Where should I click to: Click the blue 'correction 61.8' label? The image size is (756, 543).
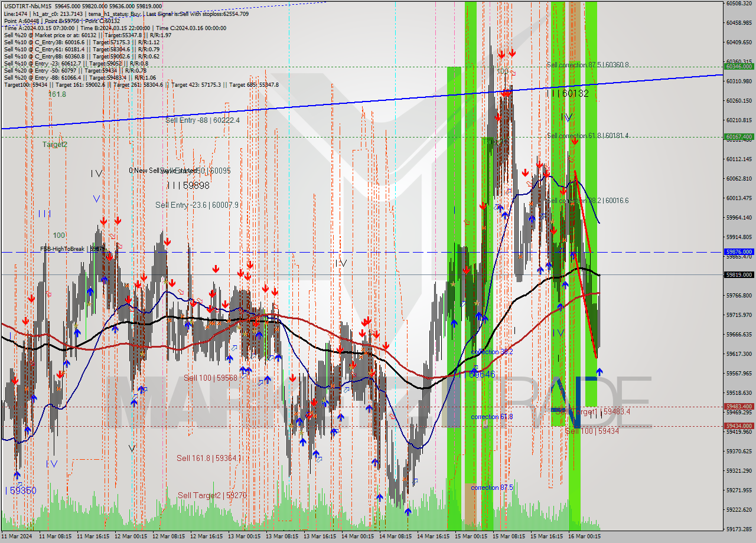point(492,417)
